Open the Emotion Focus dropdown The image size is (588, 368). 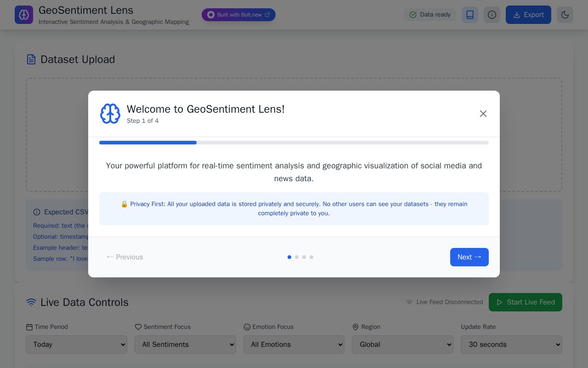click(294, 345)
